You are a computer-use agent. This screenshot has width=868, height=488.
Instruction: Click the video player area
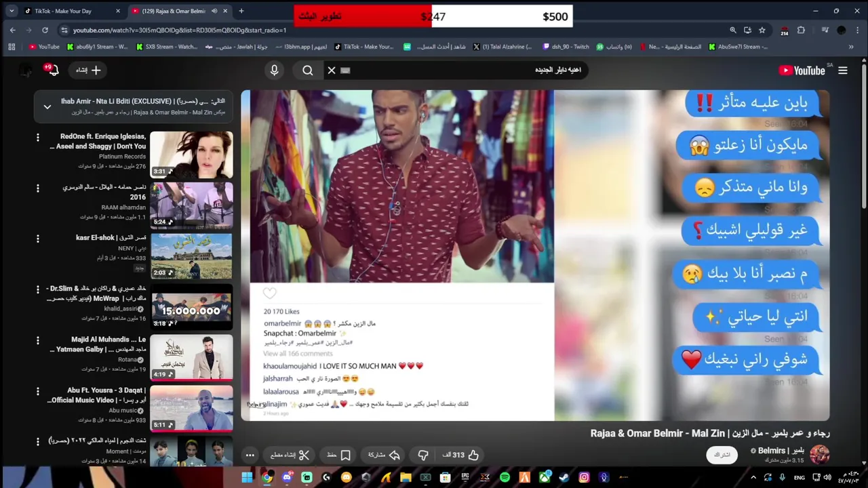pyautogui.click(x=535, y=255)
